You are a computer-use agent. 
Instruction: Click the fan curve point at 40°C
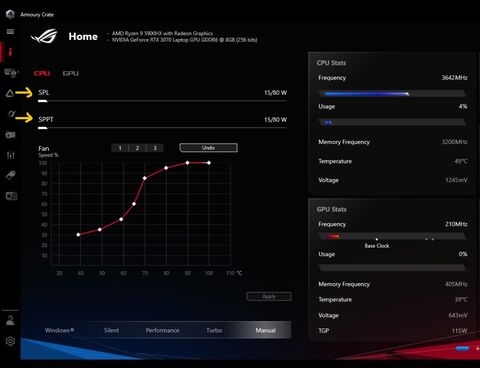pos(78,235)
